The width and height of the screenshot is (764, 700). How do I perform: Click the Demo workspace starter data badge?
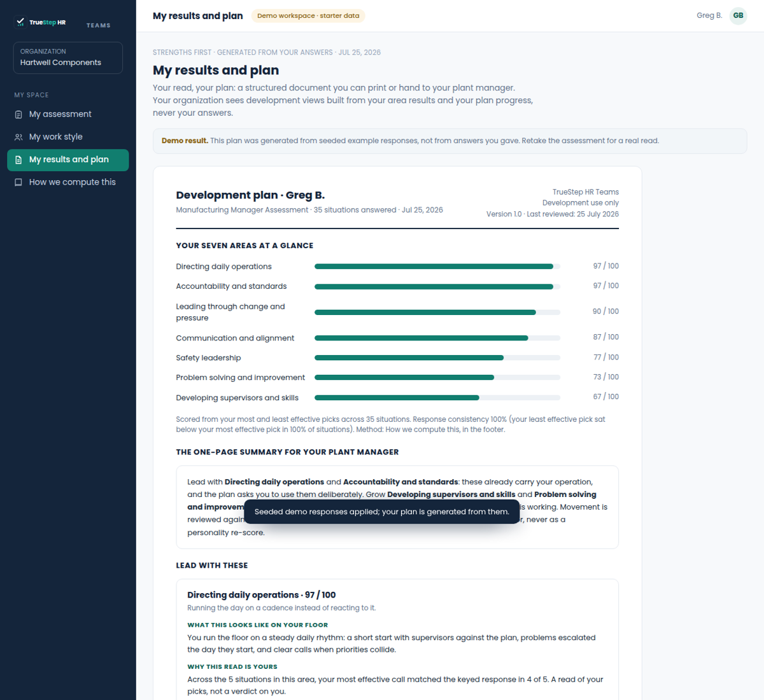tap(308, 16)
